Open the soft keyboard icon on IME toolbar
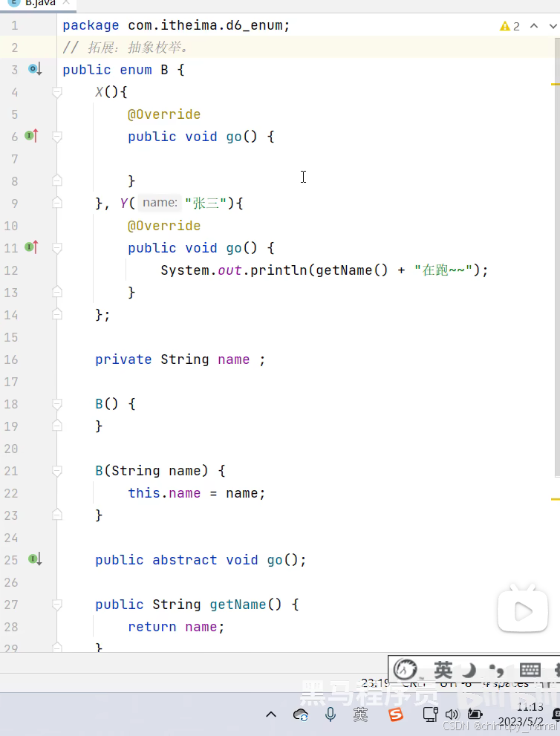The height and width of the screenshot is (736, 560). [x=530, y=669]
